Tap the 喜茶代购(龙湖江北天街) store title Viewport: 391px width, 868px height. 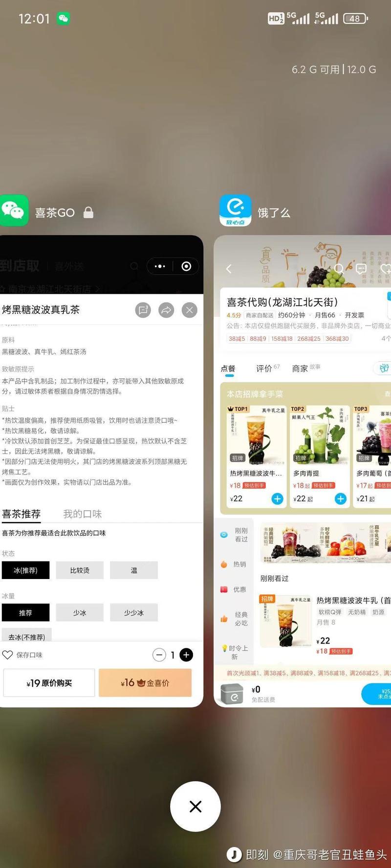(282, 302)
